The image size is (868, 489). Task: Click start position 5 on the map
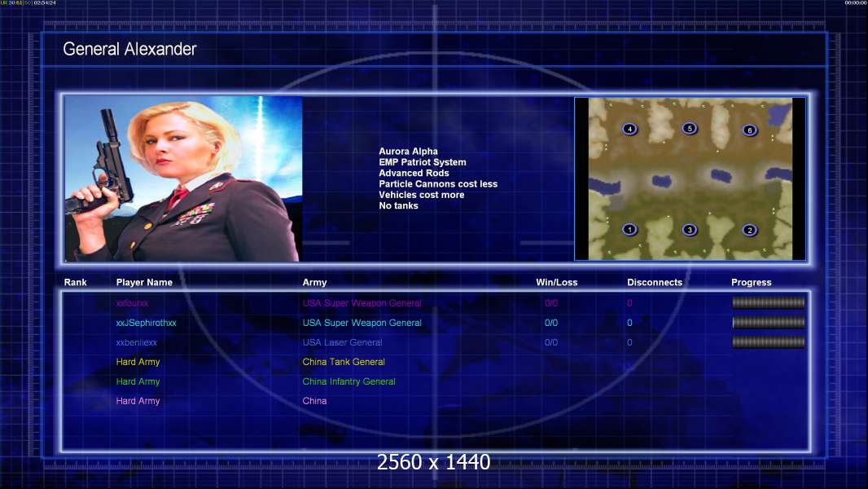coord(689,129)
